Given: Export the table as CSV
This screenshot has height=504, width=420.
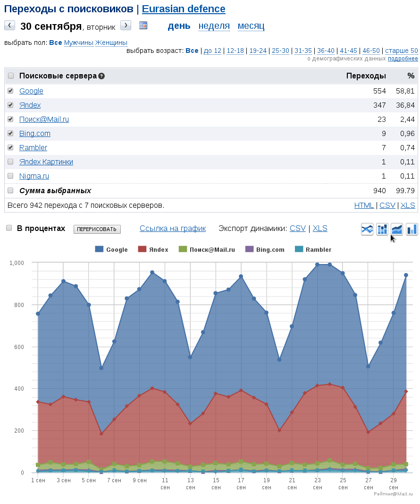Looking at the screenshot, I should tap(387, 205).
